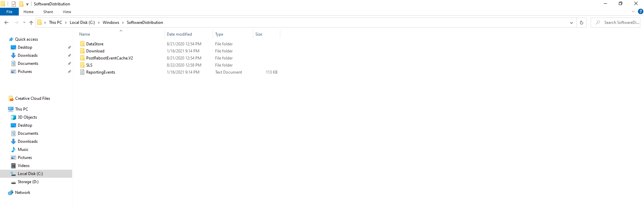Image resolution: width=644 pixels, height=209 pixels.
Task: Click the Properties icon in quick access toolbar
Action: coord(14,4)
